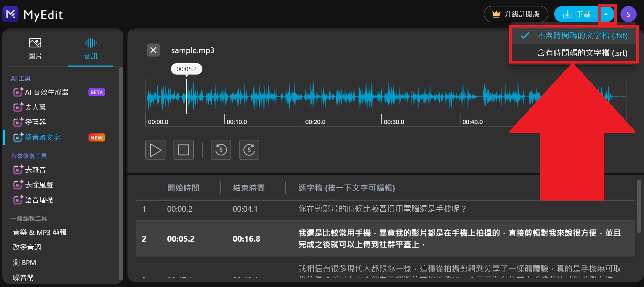Click the 結束時間 column header

[x=249, y=188]
